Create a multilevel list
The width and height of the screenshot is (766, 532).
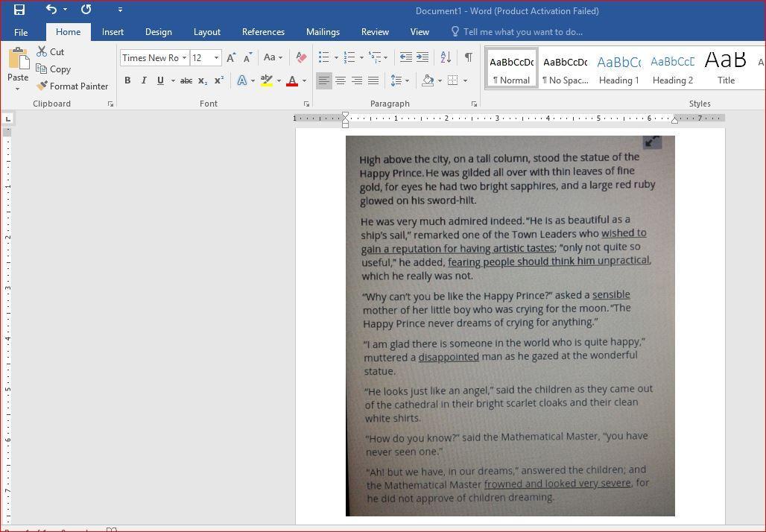tap(375, 57)
